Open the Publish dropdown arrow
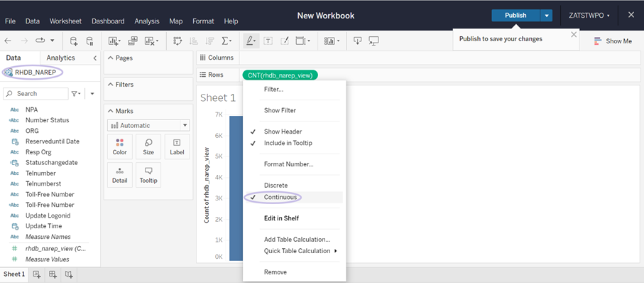The height and width of the screenshot is (283, 644). click(x=546, y=15)
